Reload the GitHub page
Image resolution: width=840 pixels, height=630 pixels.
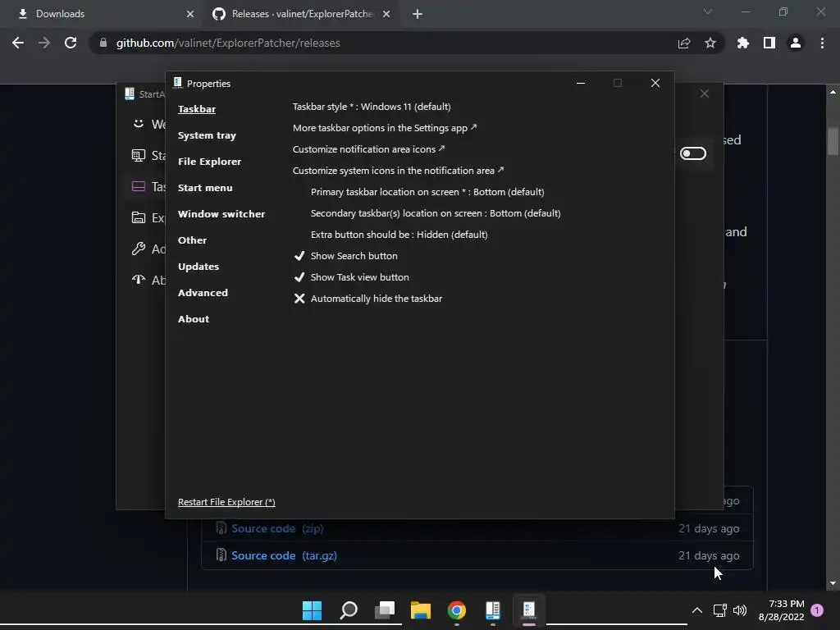point(71,43)
